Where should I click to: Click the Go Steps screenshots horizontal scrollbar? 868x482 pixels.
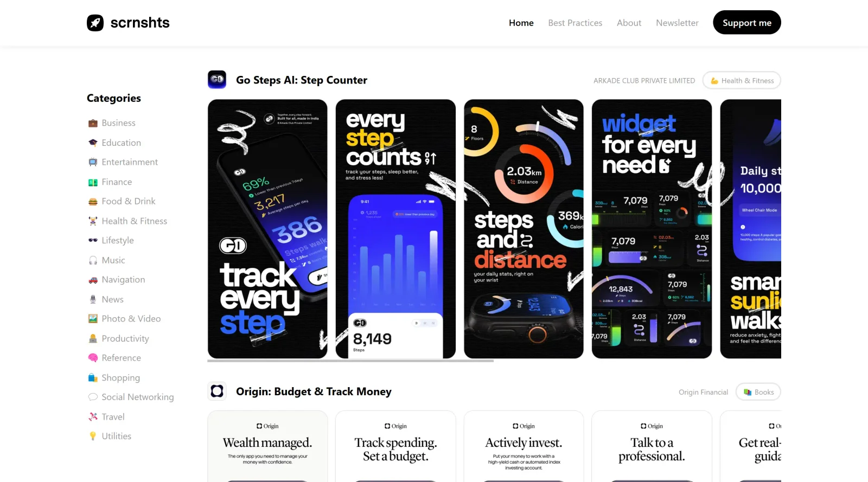(x=350, y=361)
